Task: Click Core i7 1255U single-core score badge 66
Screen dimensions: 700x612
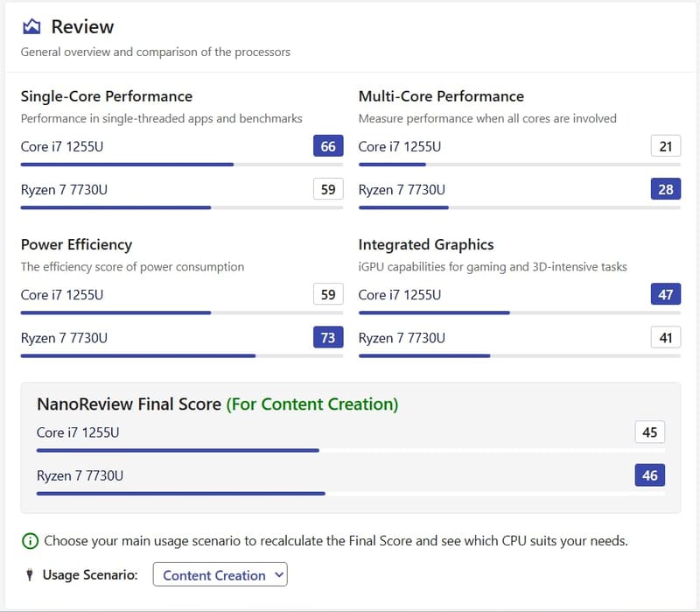Action: [328, 146]
